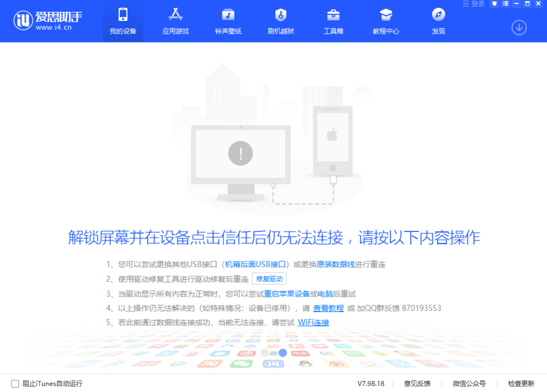This screenshot has height=392, width=547.
Task: Click the download manager arrow icon
Action: tap(519, 27)
